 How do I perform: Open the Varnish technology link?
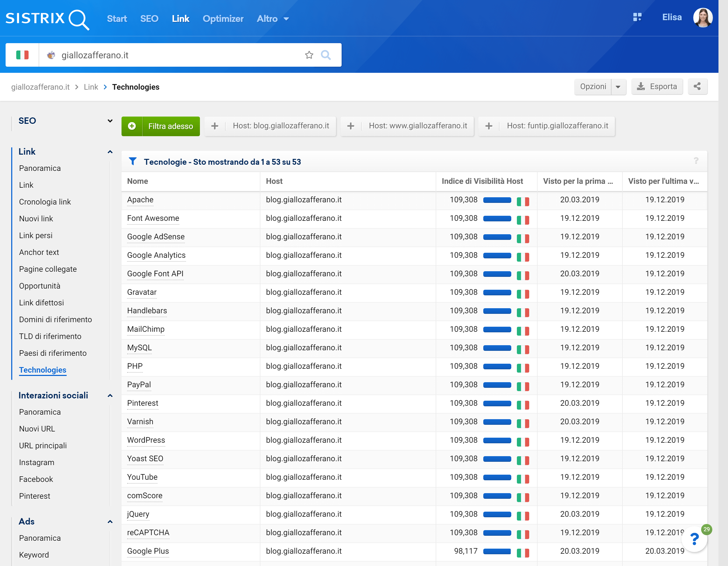(x=140, y=422)
